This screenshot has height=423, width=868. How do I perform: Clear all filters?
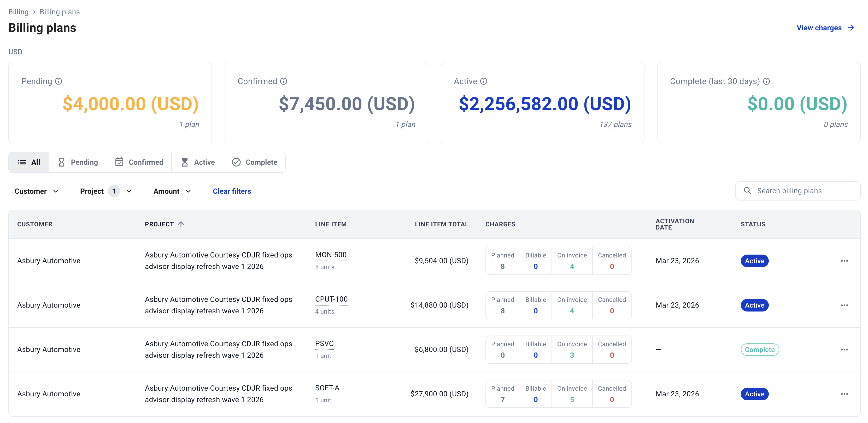coord(232,191)
